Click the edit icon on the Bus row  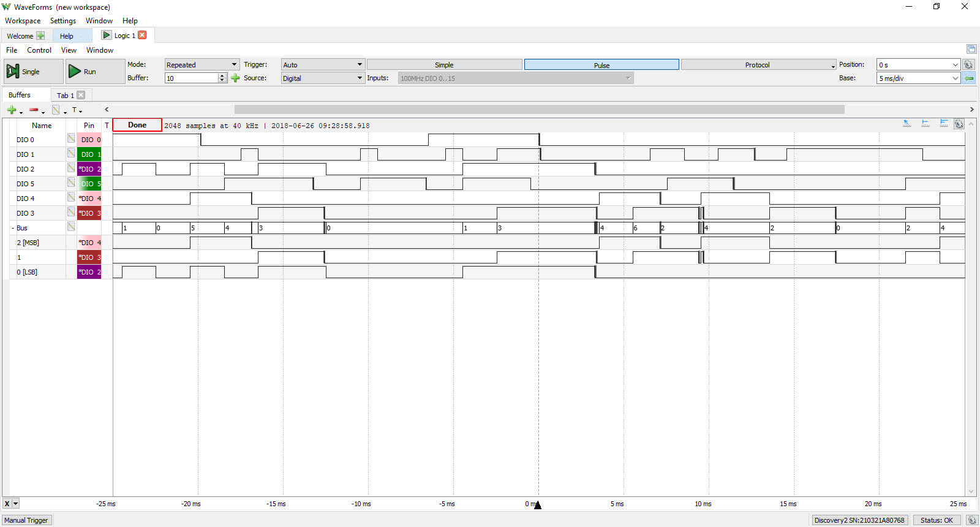coord(71,227)
